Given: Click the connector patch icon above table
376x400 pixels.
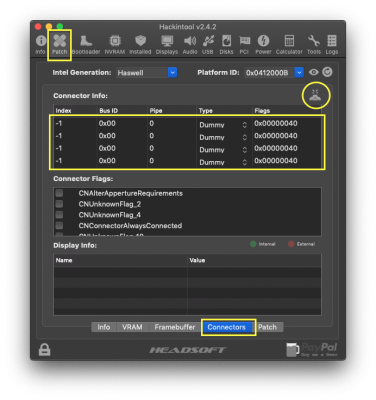Looking at the screenshot, I should pyautogui.click(x=315, y=95).
